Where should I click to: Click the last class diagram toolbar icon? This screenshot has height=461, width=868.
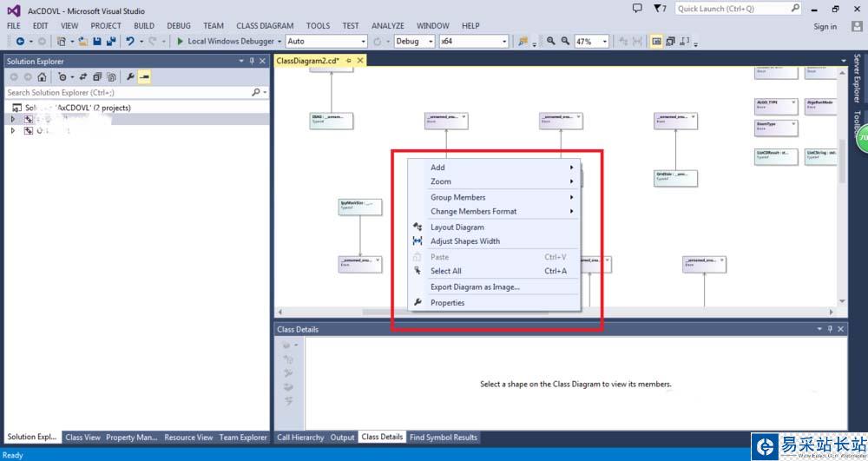[685, 42]
